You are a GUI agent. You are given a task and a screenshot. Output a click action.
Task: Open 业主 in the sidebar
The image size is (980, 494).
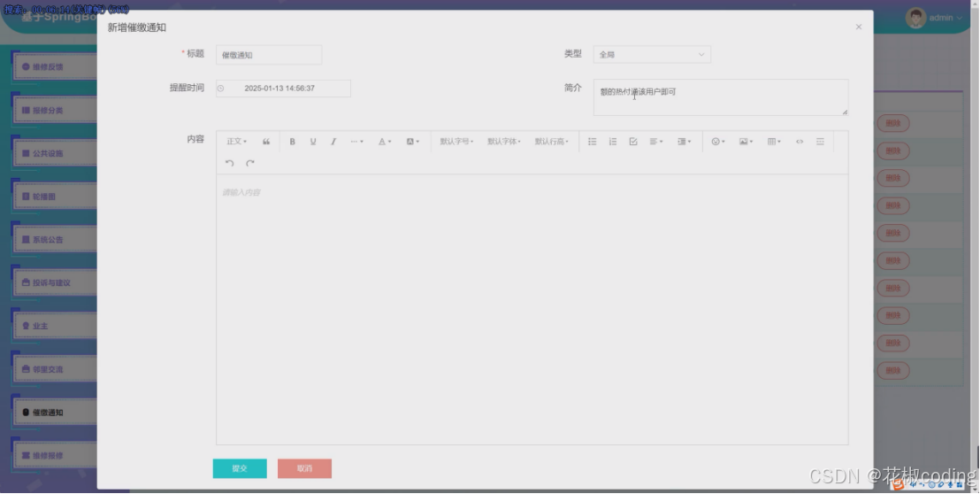coord(55,326)
